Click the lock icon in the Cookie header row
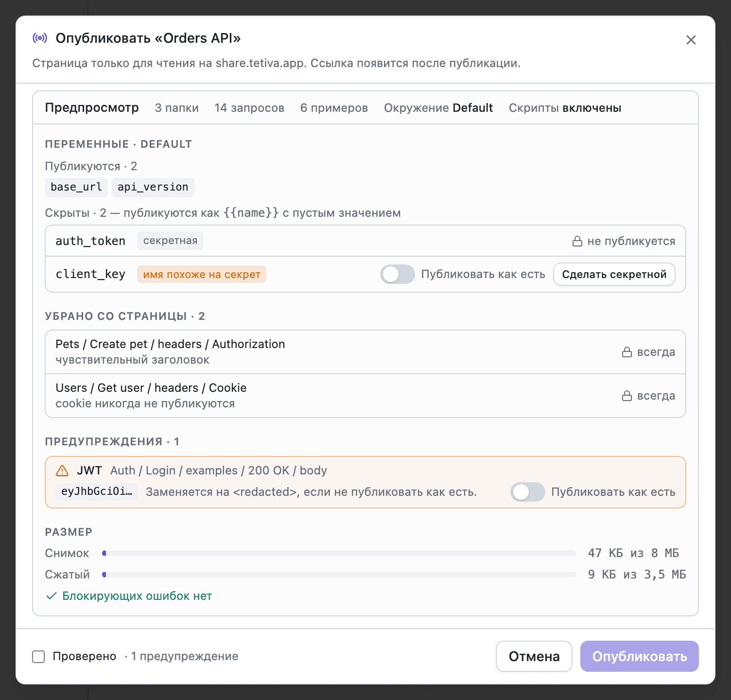This screenshot has height=700, width=731. (x=627, y=396)
